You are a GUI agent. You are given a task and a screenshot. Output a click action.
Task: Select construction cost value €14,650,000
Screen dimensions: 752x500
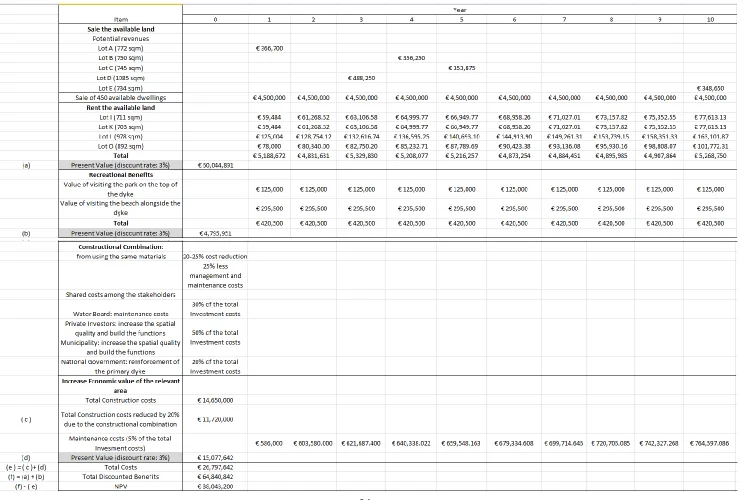pyautogui.click(x=215, y=400)
